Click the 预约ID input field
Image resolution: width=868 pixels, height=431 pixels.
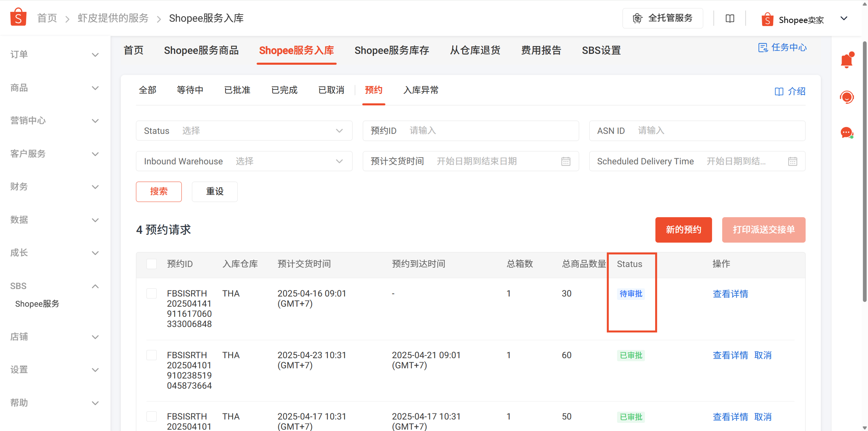click(x=489, y=131)
